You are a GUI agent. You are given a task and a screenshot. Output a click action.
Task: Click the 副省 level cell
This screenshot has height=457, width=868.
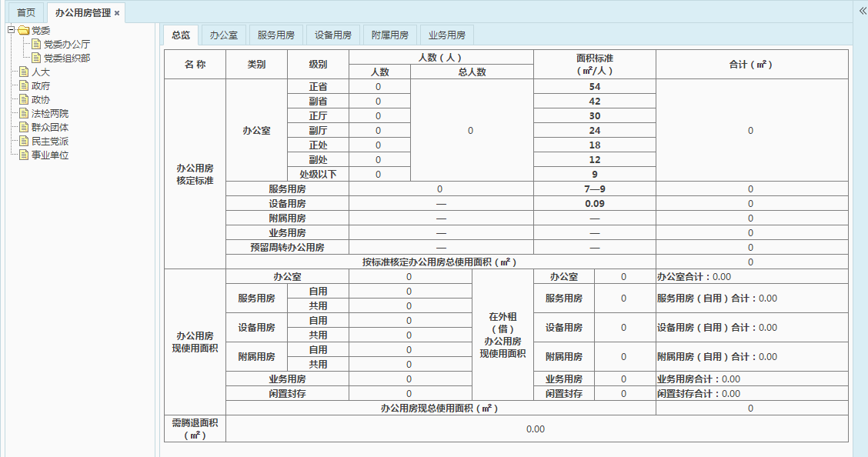[x=318, y=102]
